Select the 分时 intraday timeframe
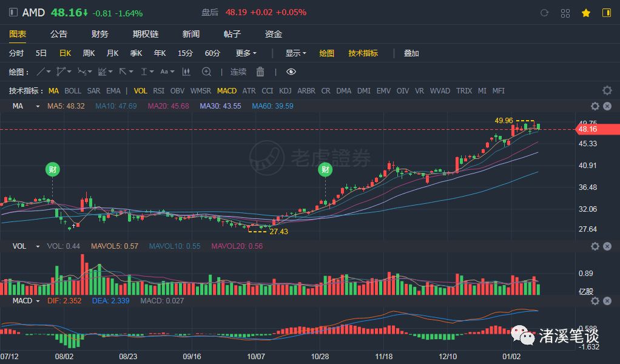The width and height of the screenshot is (620, 364). pyautogui.click(x=16, y=53)
